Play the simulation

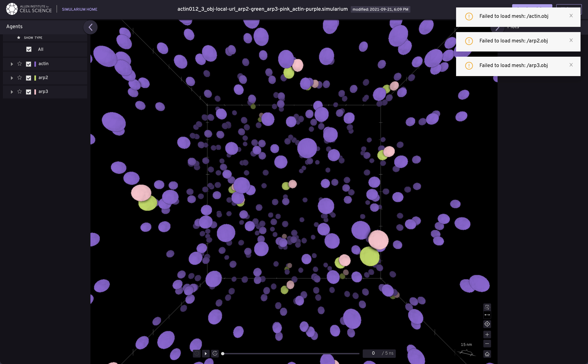tap(206, 353)
